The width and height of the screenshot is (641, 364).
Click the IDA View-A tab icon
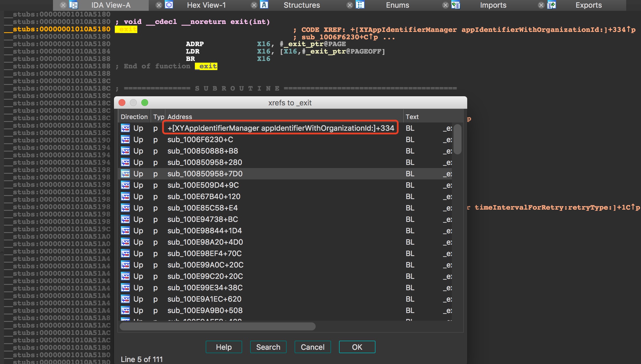(x=74, y=5)
